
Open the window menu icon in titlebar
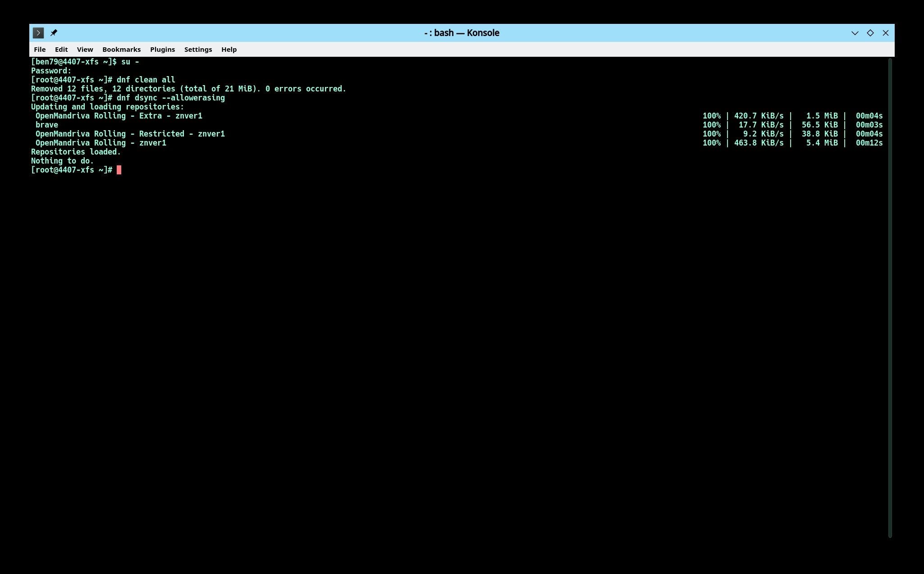click(x=38, y=33)
